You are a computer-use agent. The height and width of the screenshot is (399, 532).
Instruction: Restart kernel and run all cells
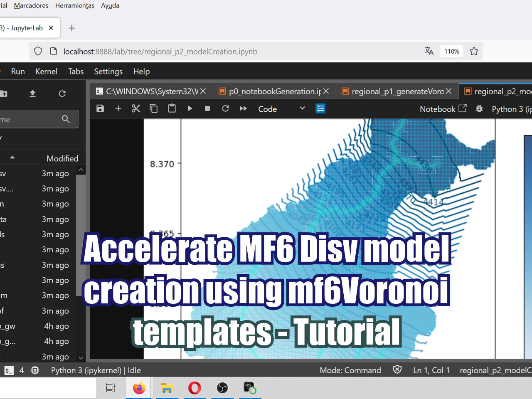click(x=243, y=108)
